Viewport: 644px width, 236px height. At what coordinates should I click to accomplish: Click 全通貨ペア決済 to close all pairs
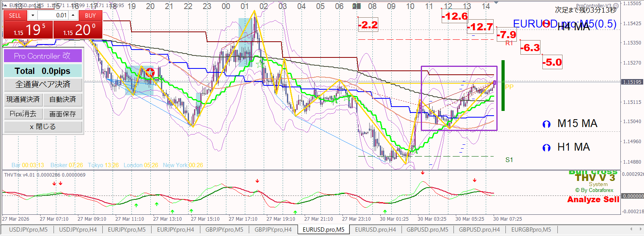click(43, 85)
